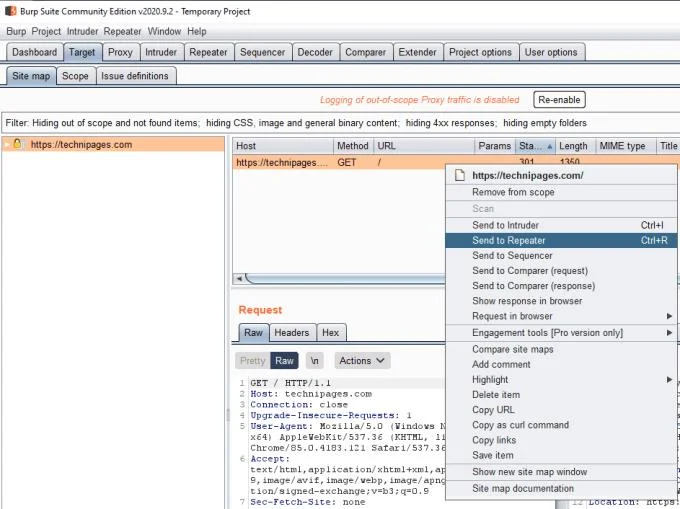Sort by the Status column header arrow
The width and height of the screenshot is (680, 509).
coord(550,147)
